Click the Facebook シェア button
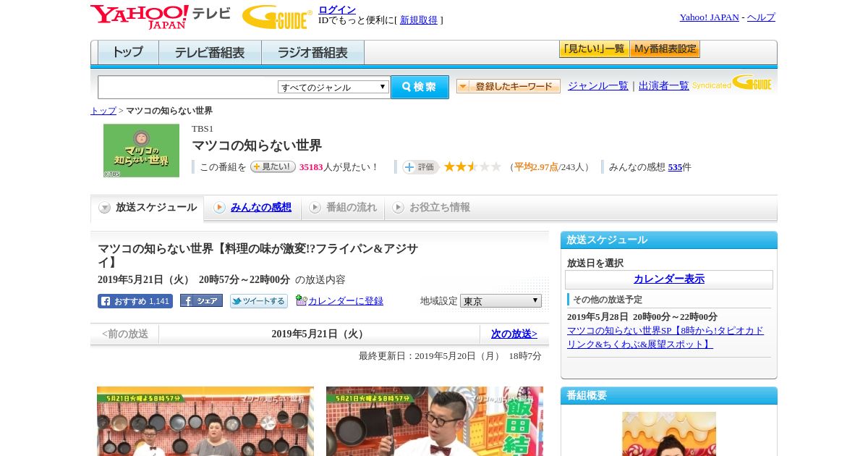Image resolution: width=868 pixels, height=456 pixels. pos(201,300)
